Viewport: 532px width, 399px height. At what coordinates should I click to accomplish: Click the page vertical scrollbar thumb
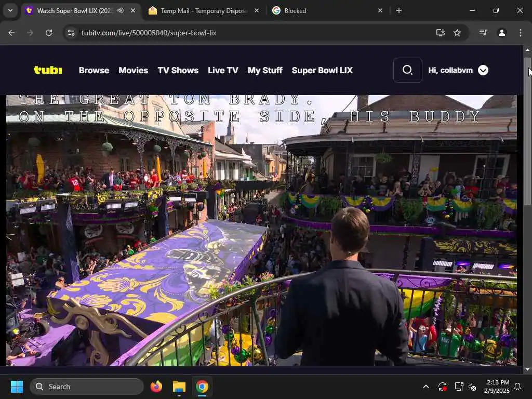click(527, 131)
